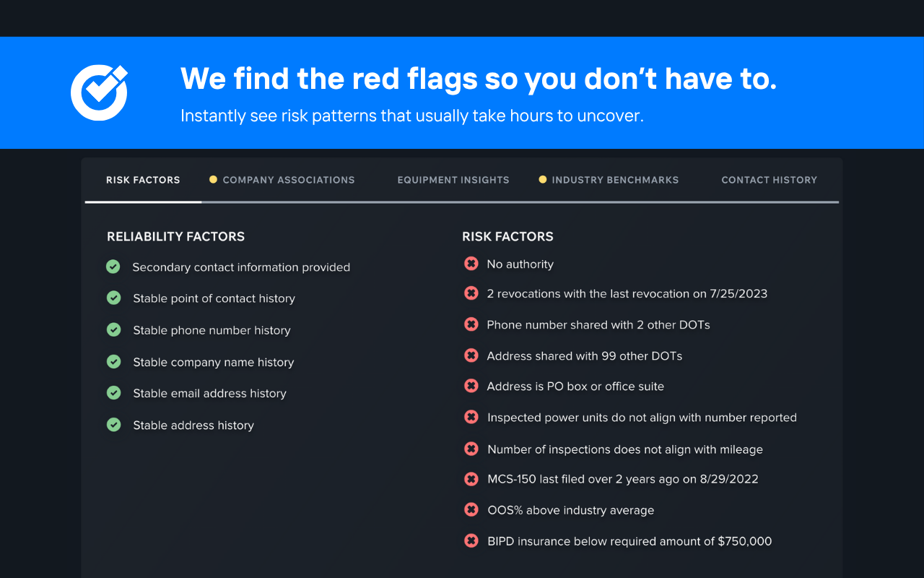This screenshot has width=924, height=578.
Task: Click red X beside BIPD insurance item
Action: [471, 540]
